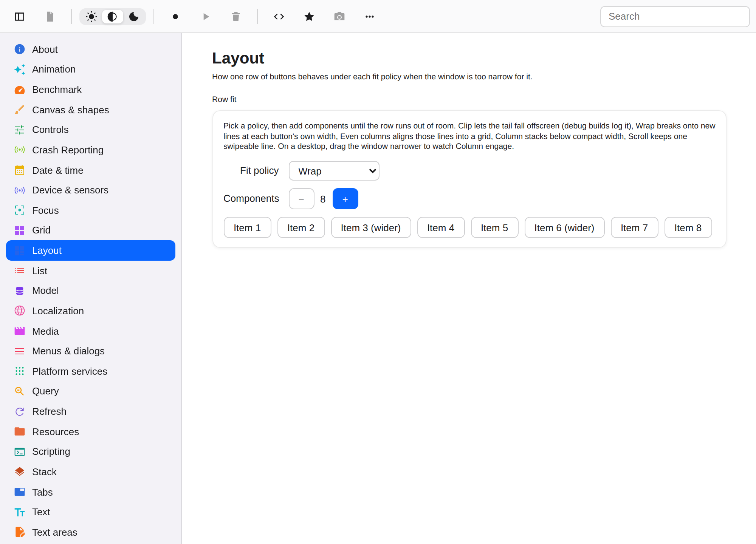Click the Item 4 button
This screenshot has height=544, width=756.
pos(441,227)
